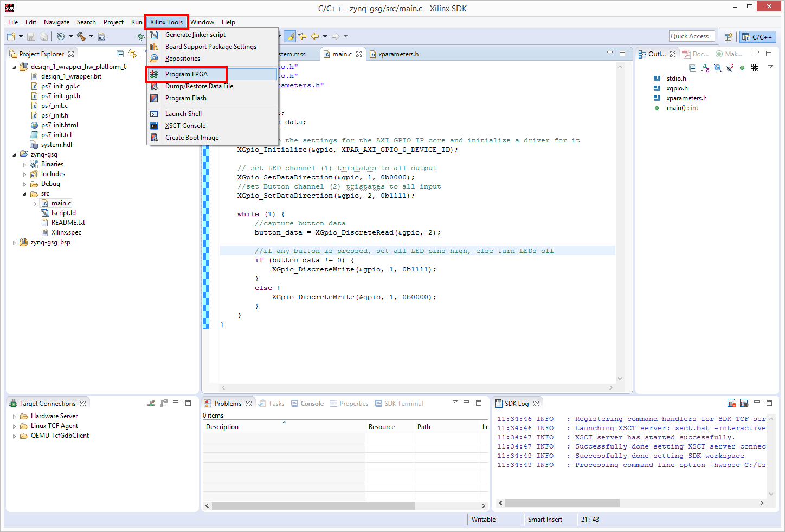Expand Linux TCF Agent
785x532 pixels.
[14, 426]
